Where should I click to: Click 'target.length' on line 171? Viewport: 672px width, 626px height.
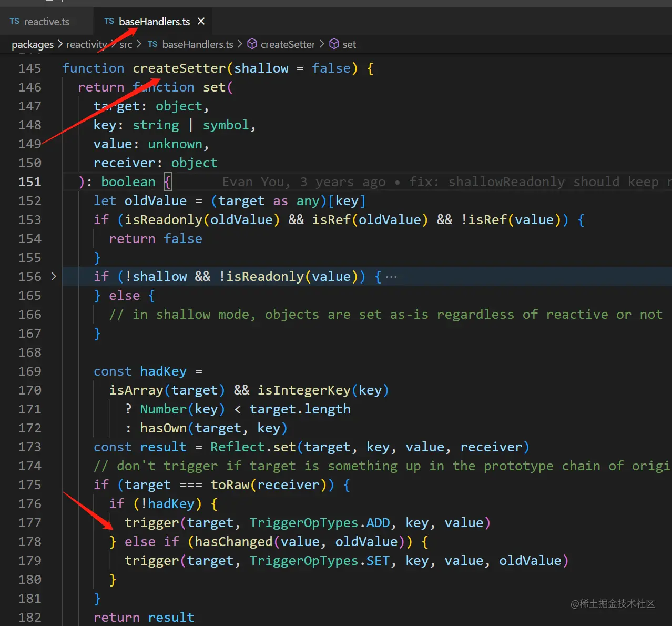[300, 409]
